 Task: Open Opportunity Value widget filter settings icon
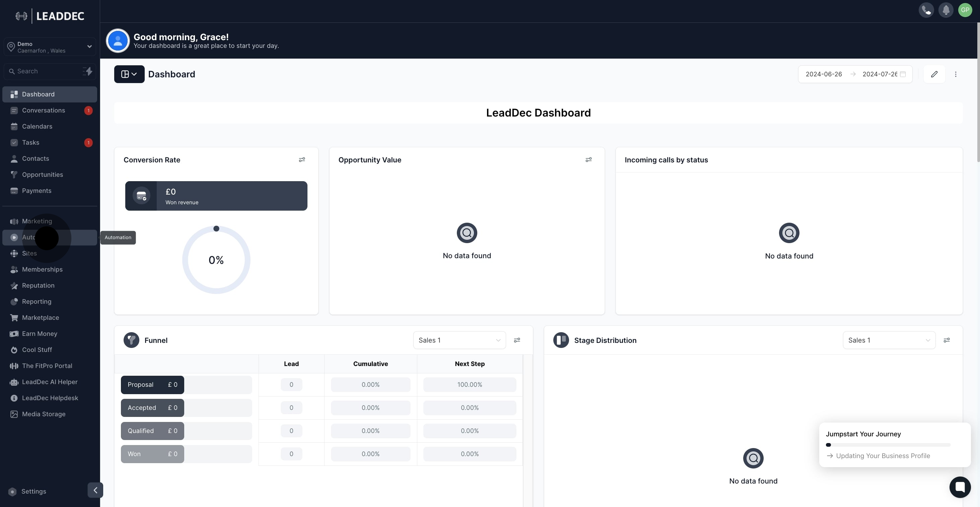(588, 160)
